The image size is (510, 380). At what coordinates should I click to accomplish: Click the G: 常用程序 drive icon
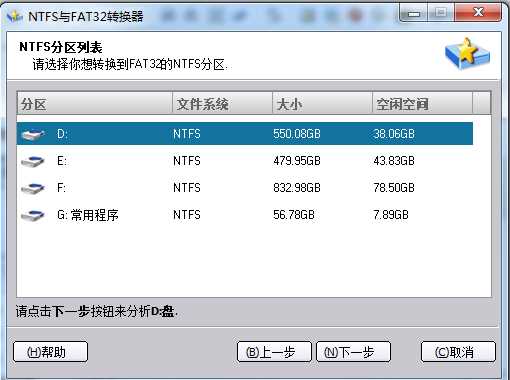coord(33,215)
